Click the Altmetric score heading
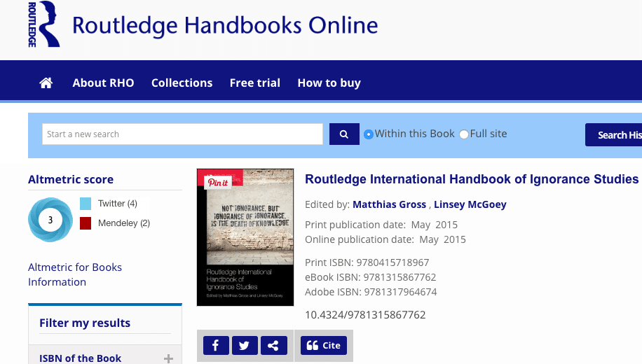Image resolution: width=642 pixels, height=364 pixels. pyautogui.click(x=71, y=179)
